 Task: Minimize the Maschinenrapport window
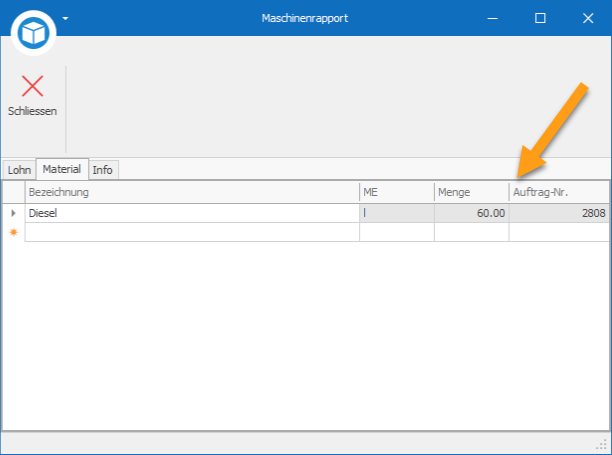click(x=493, y=18)
